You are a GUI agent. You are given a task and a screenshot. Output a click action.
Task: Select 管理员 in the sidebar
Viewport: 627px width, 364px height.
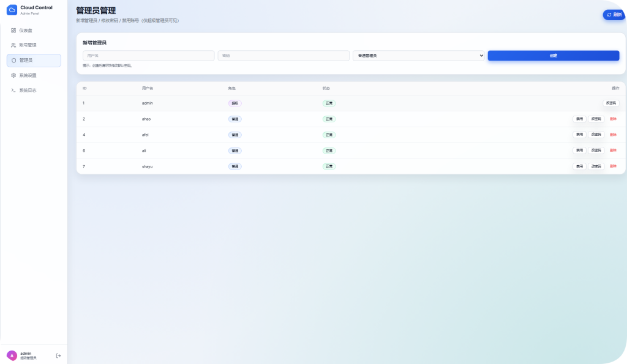[x=34, y=61]
